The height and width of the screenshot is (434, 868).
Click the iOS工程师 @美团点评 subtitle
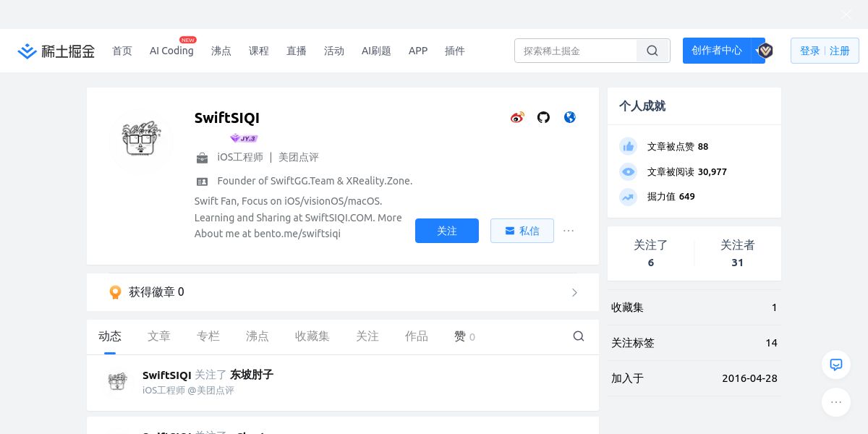189,391
